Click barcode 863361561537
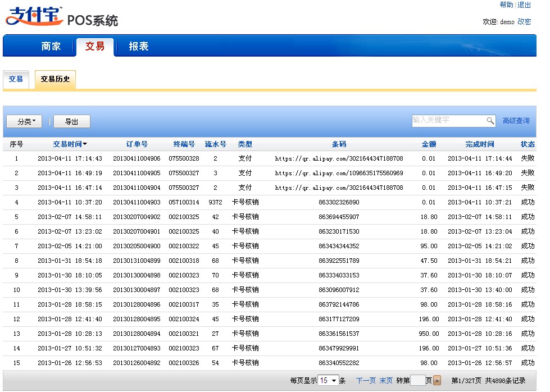The image size is (550, 392). [339, 334]
